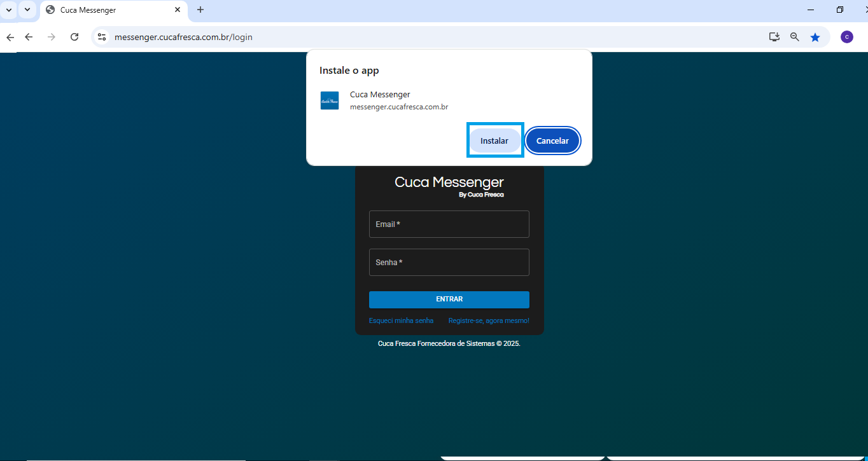Open the Registre-se, agora mesmo! link
This screenshot has height=461, width=868.
click(489, 320)
